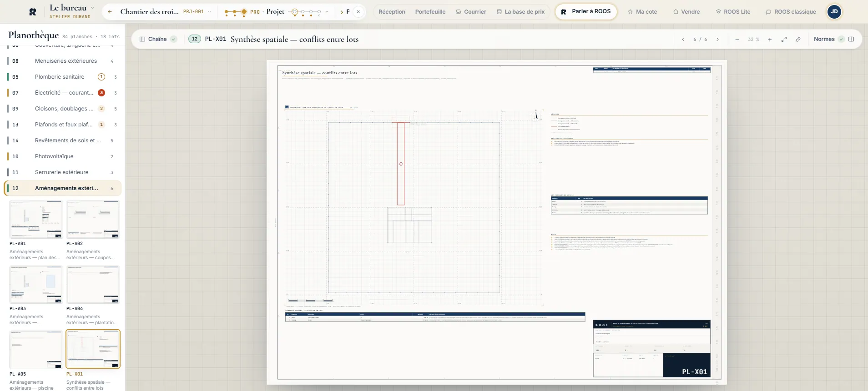Image resolution: width=868 pixels, height=391 pixels.
Task: Open the project phase dropdown chevron
Action: (327, 12)
